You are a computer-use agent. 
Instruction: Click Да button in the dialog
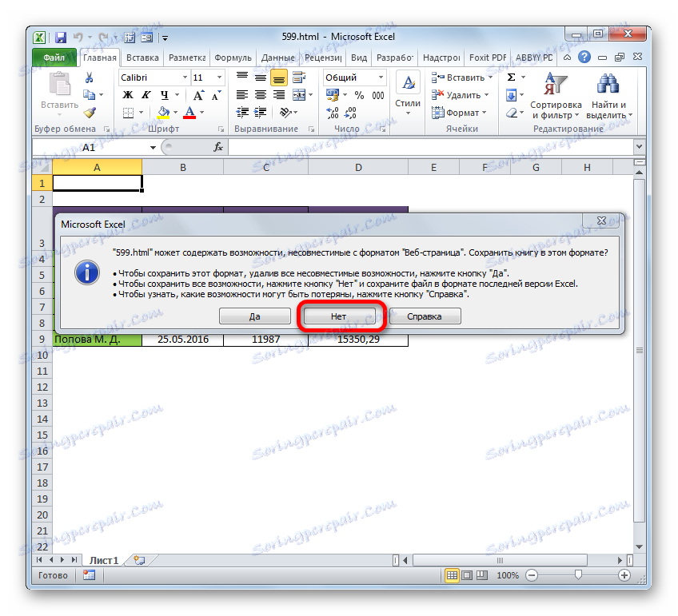point(255,316)
